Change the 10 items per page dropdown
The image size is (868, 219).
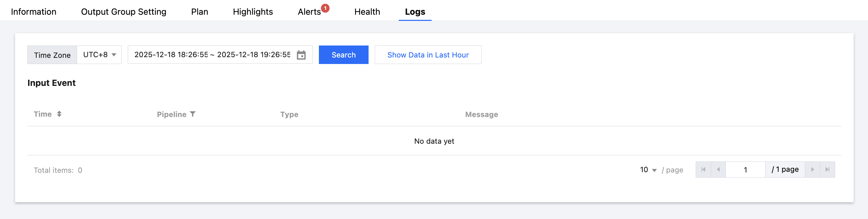tap(648, 170)
